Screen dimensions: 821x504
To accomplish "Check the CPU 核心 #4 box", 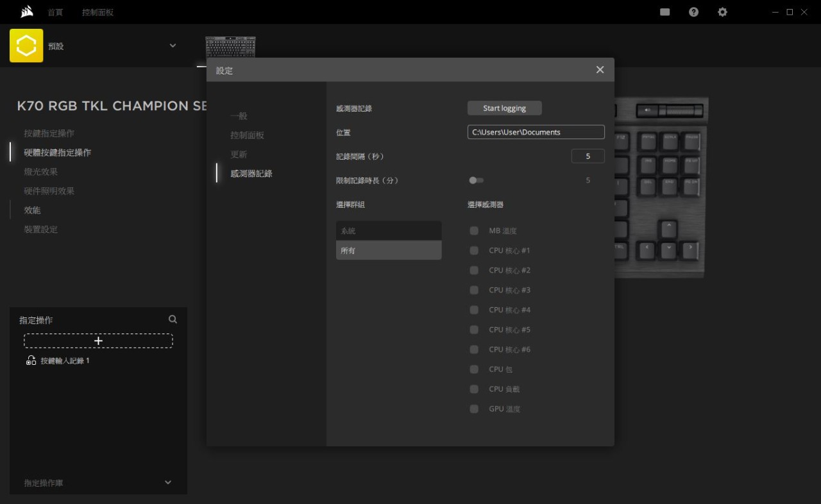I will pyautogui.click(x=474, y=310).
